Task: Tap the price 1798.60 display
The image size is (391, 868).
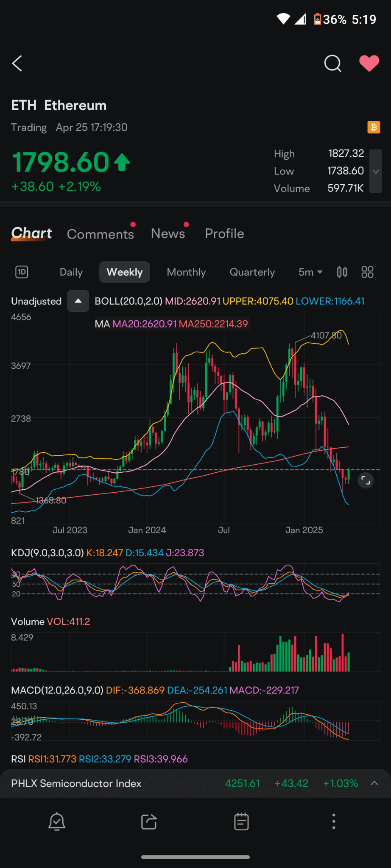Action: [61, 162]
